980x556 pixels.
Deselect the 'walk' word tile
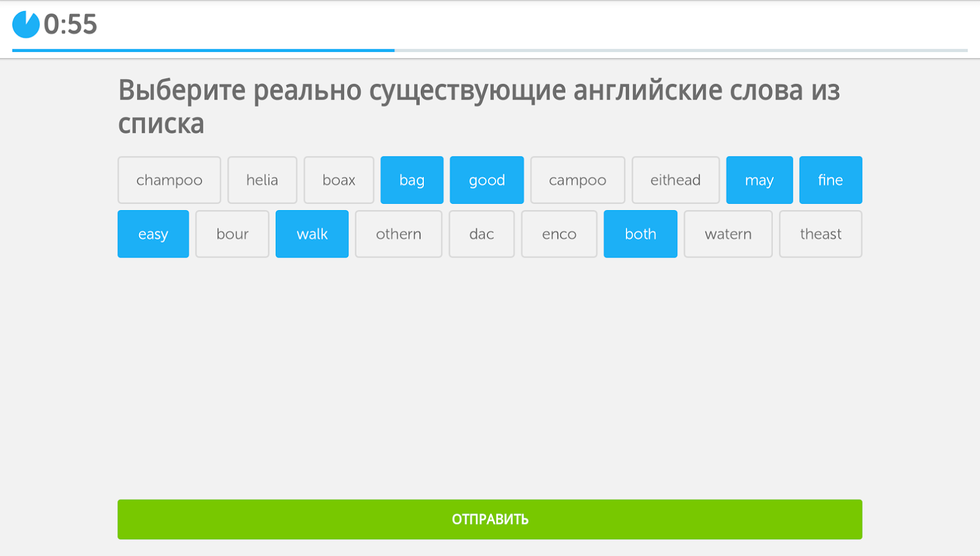312,234
